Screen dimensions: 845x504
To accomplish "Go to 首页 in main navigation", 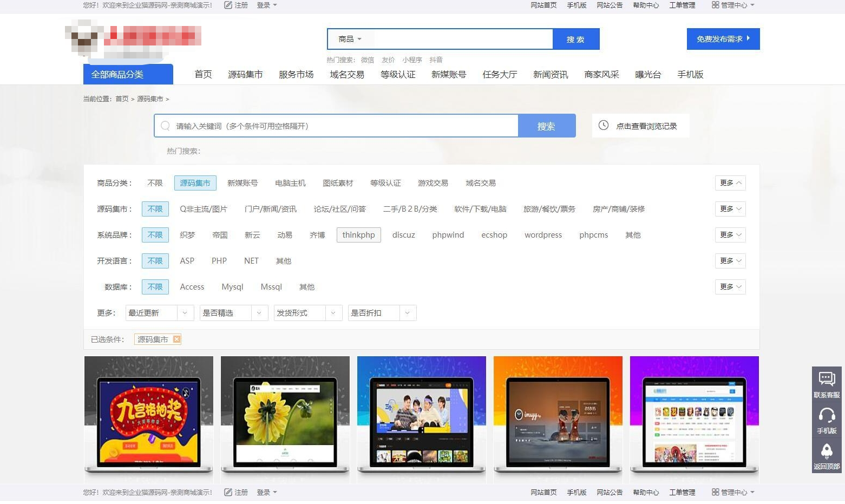I will point(203,75).
